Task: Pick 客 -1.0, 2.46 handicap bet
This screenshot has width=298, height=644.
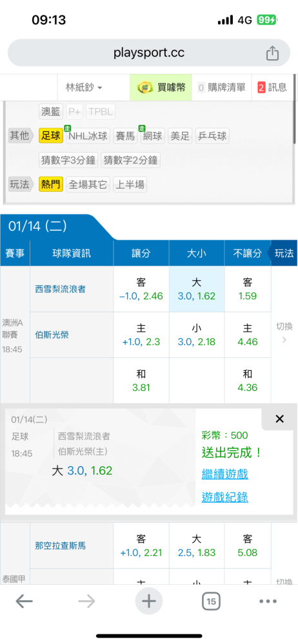Action: 141,289
